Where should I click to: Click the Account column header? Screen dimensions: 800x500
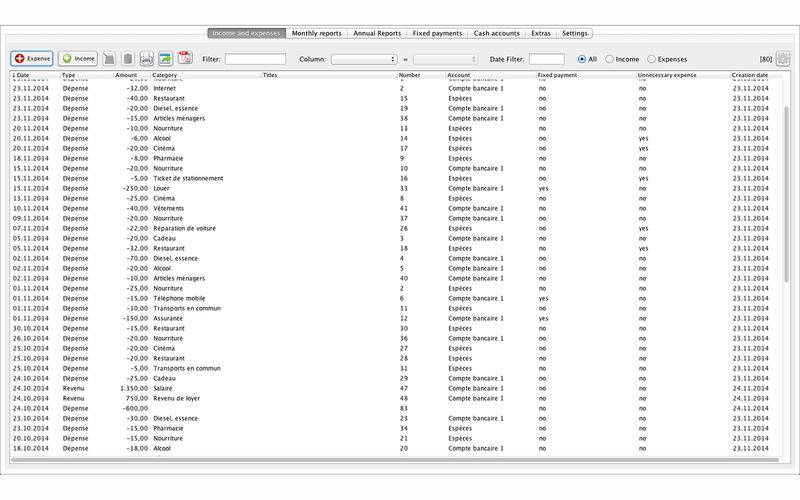[x=491, y=75]
